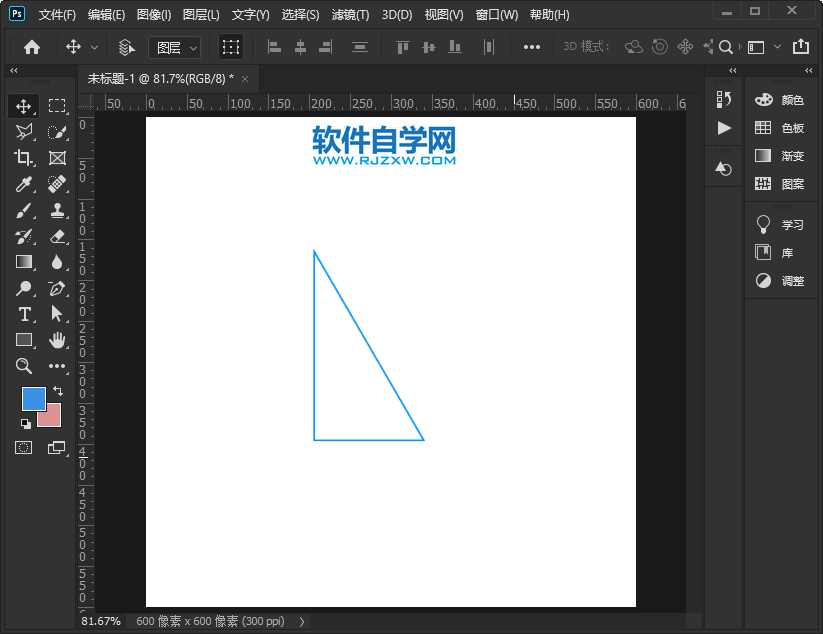Toggle Quick Mask mode

click(x=24, y=447)
